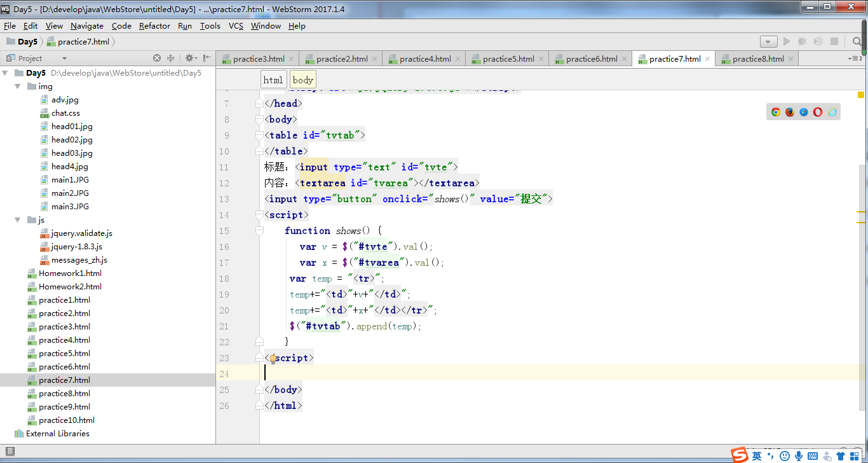Open preview in Firefox browser
Screen dimensions: 868x463
tap(790, 112)
